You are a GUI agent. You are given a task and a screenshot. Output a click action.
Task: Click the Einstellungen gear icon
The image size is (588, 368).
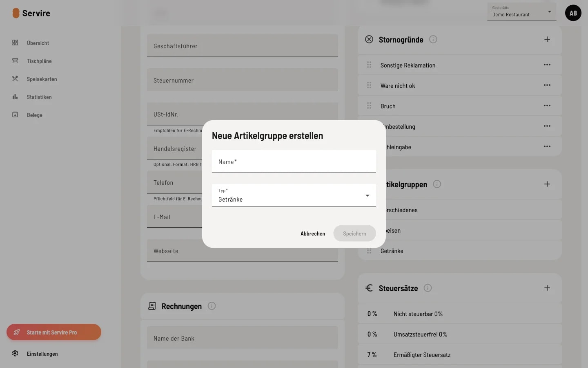click(15, 353)
